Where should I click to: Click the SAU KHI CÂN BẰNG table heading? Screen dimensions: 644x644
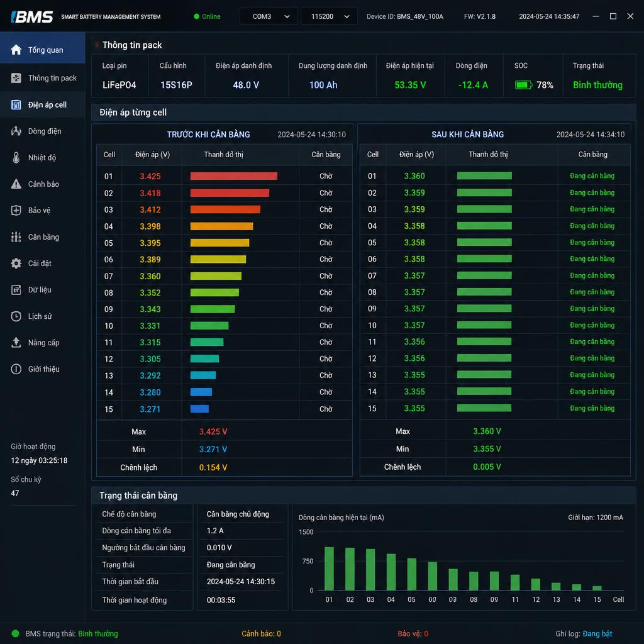click(x=467, y=135)
